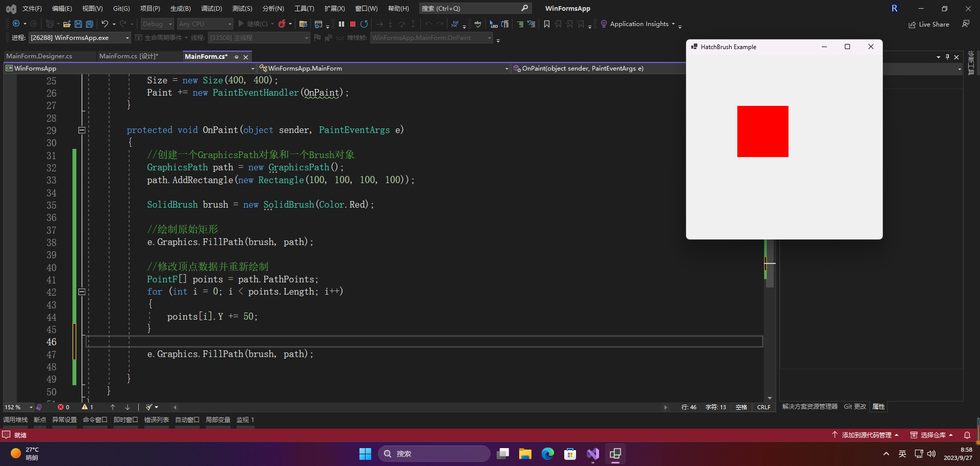Close the MainForm.cs tab

click(246, 57)
